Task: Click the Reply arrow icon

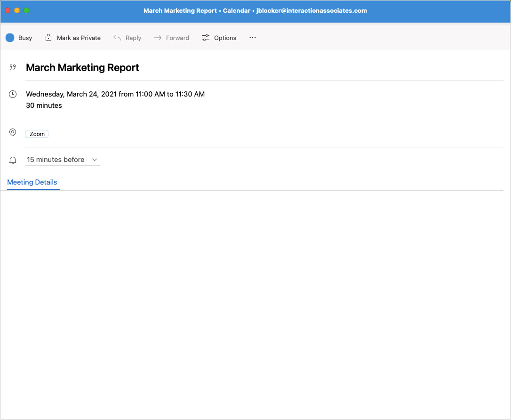Action: (x=117, y=38)
